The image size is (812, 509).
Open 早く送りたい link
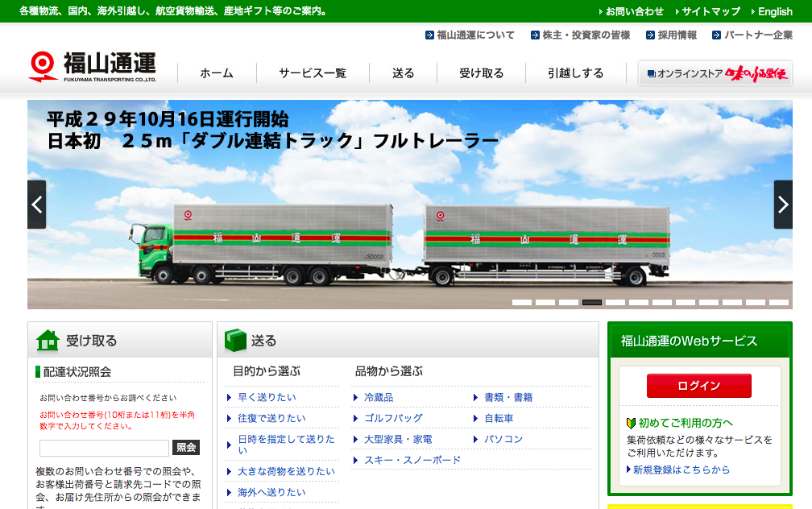click(267, 397)
